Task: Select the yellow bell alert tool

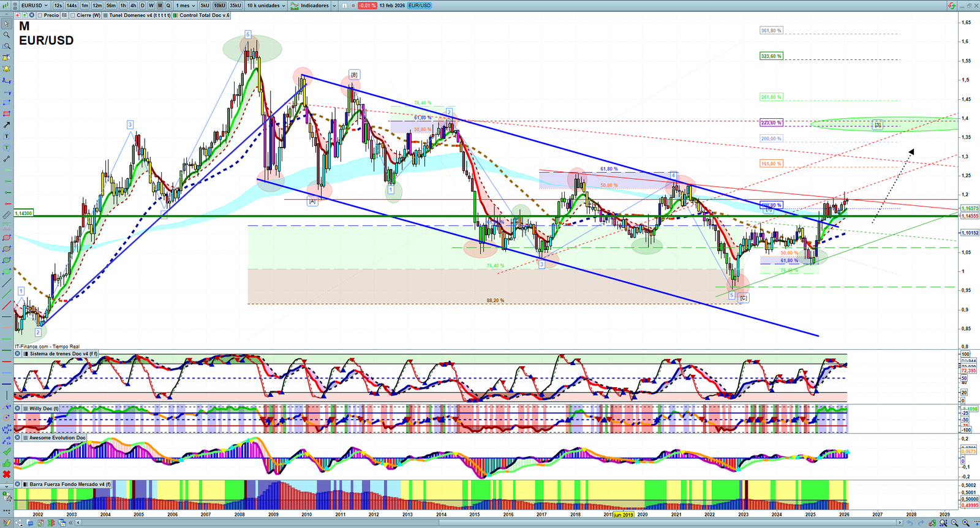Action: (7, 69)
